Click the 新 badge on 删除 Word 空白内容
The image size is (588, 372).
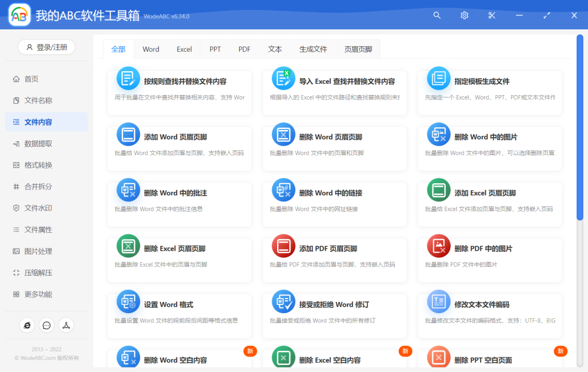click(250, 351)
